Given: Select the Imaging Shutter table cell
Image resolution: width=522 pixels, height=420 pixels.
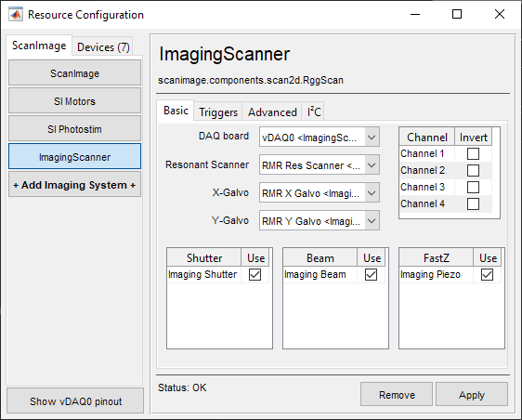Looking at the screenshot, I should click(x=203, y=274).
